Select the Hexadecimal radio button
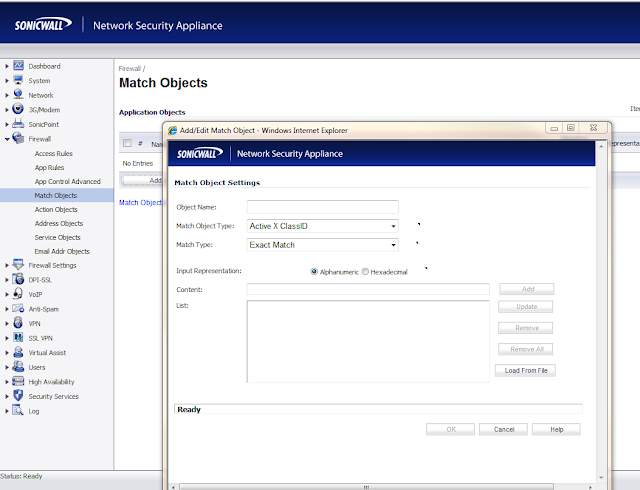640x490 pixels. pyautogui.click(x=365, y=271)
